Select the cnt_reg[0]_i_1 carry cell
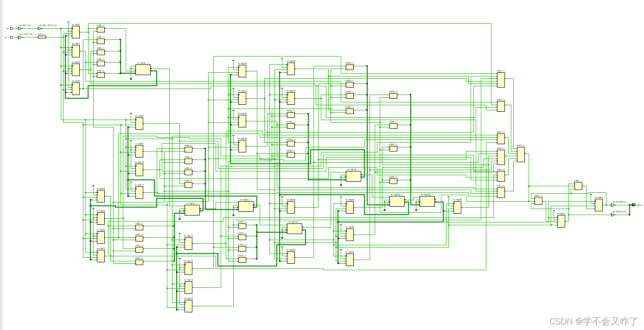This screenshot has width=644, height=330. 143,70
